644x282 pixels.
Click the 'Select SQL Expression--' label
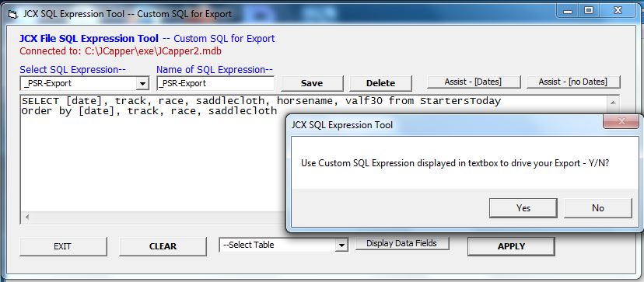click(x=72, y=69)
